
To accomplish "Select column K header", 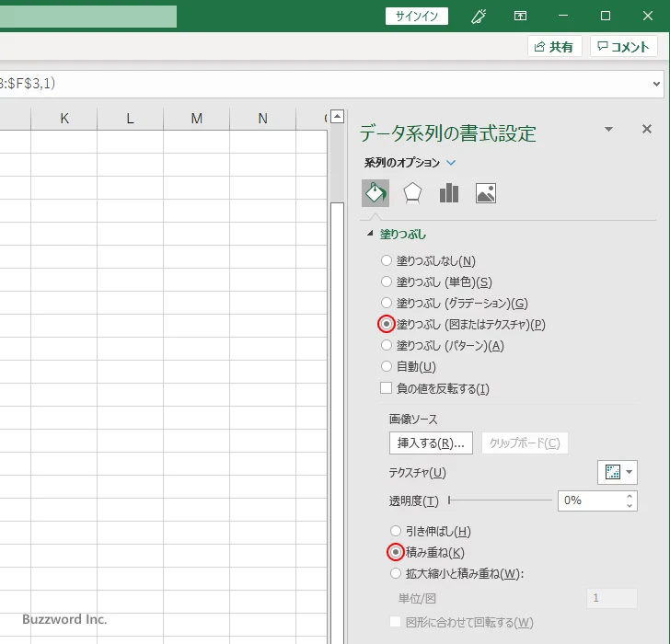I will (x=64, y=119).
